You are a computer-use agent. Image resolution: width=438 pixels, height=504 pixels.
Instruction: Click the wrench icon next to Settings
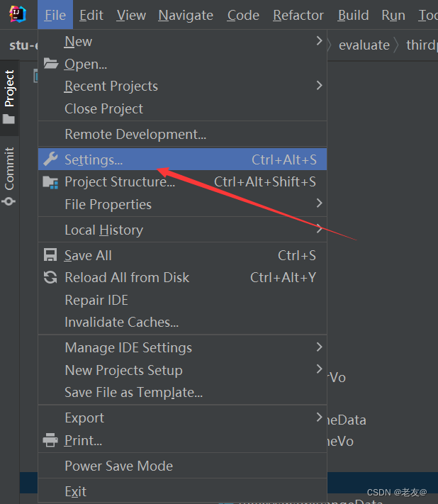(x=50, y=159)
